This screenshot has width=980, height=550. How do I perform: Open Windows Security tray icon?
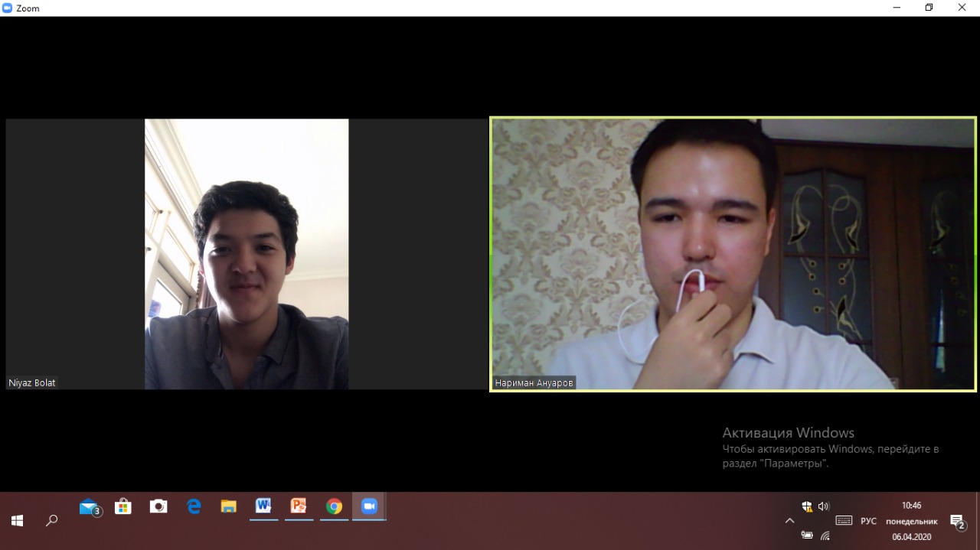tap(807, 506)
